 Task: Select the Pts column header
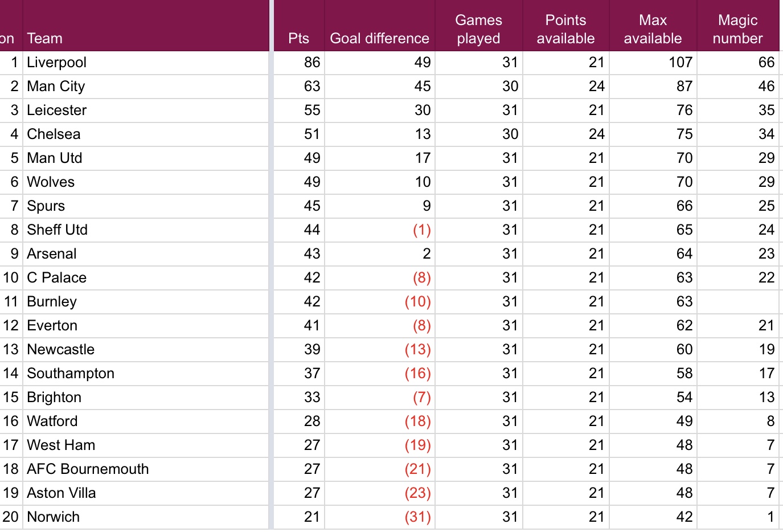click(298, 38)
